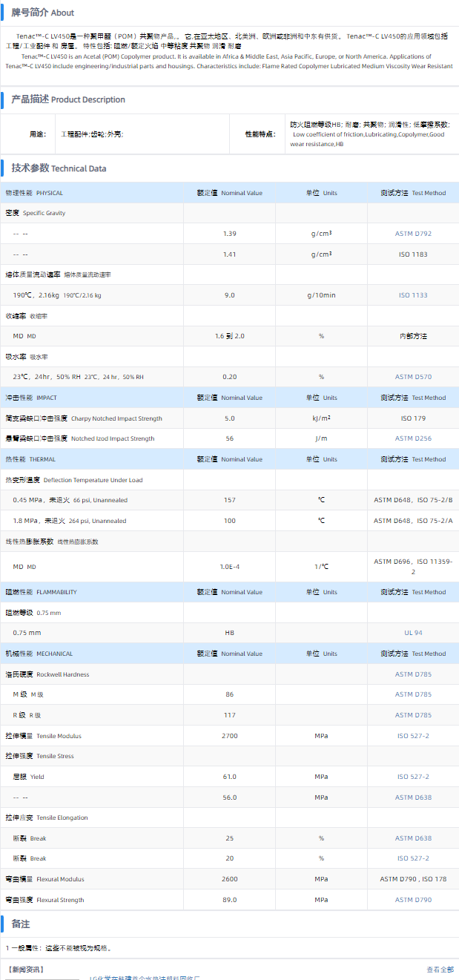The height and width of the screenshot is (980, 459).
Task: Click ISO 527-2 in the 20% Break row
Action: [x=413, y=858]
